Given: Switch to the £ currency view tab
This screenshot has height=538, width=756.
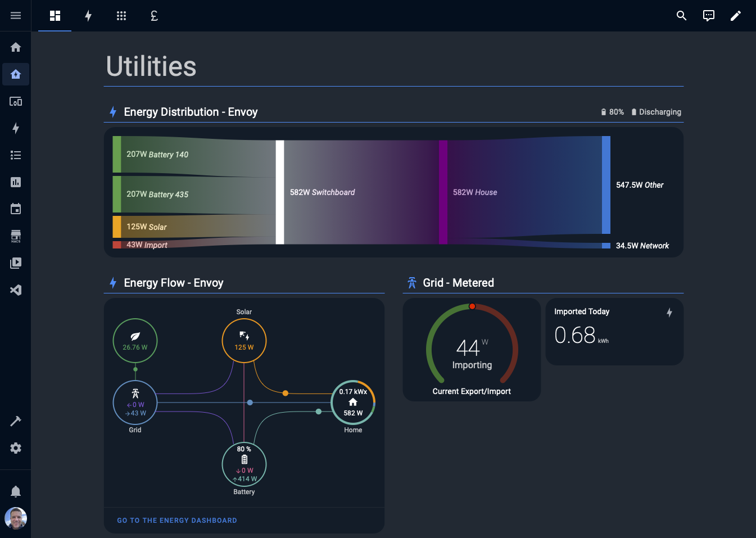Looking at the screenshot, I should click(154, 16).
